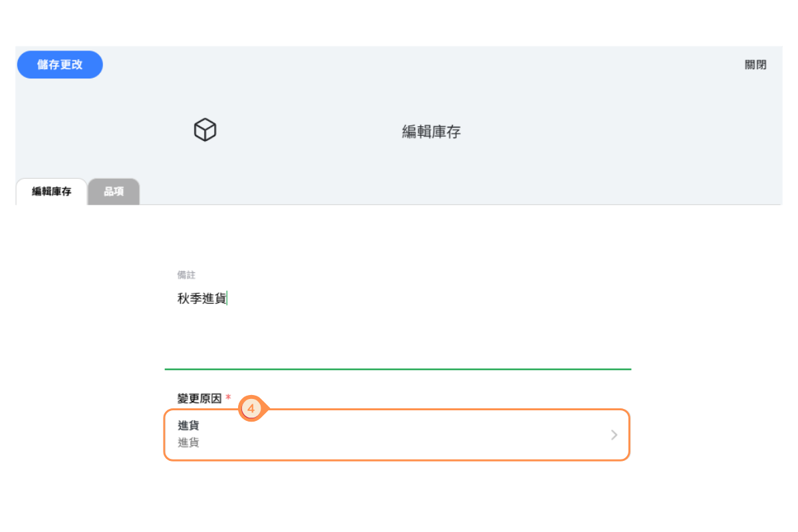This screenshot has width=798, height=532.
Task: Click the orange step 4 badge
Action: (251, 409)
